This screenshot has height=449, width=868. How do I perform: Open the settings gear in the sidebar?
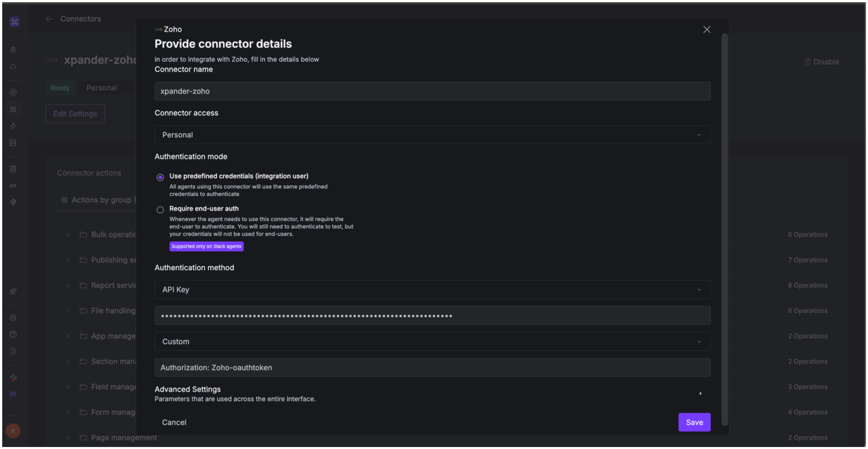pos(13,318)
